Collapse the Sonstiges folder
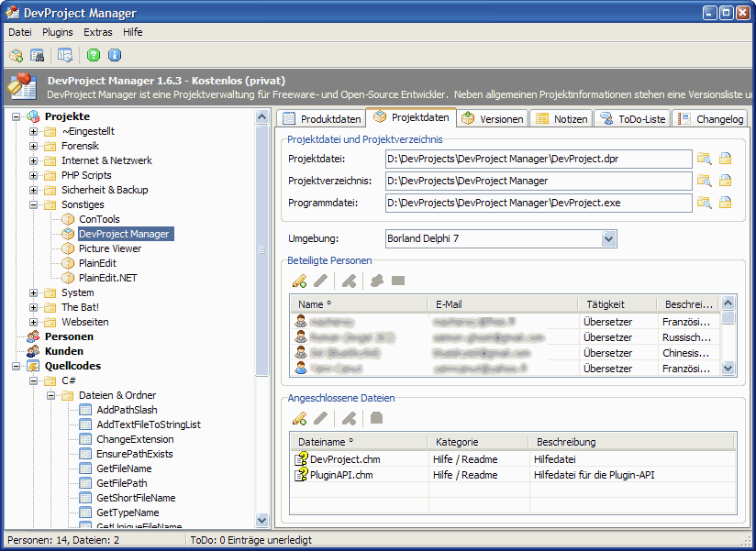 point(33,204)
